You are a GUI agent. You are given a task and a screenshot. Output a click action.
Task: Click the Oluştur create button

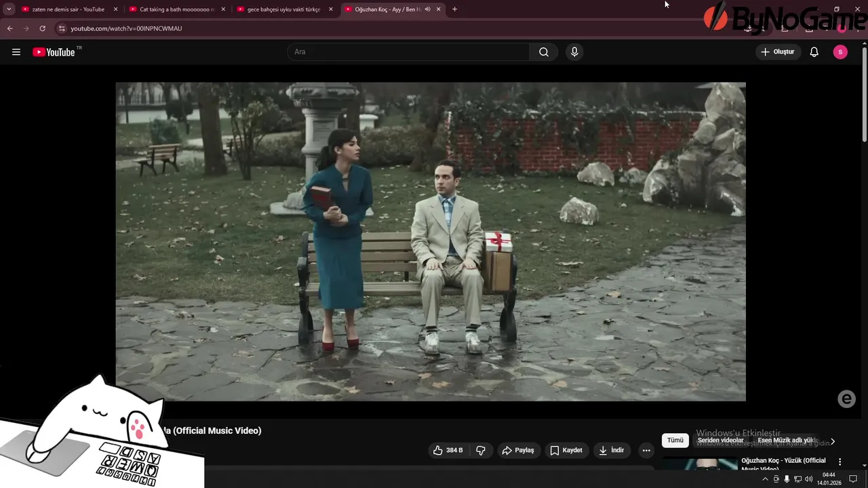click(778, 52)
